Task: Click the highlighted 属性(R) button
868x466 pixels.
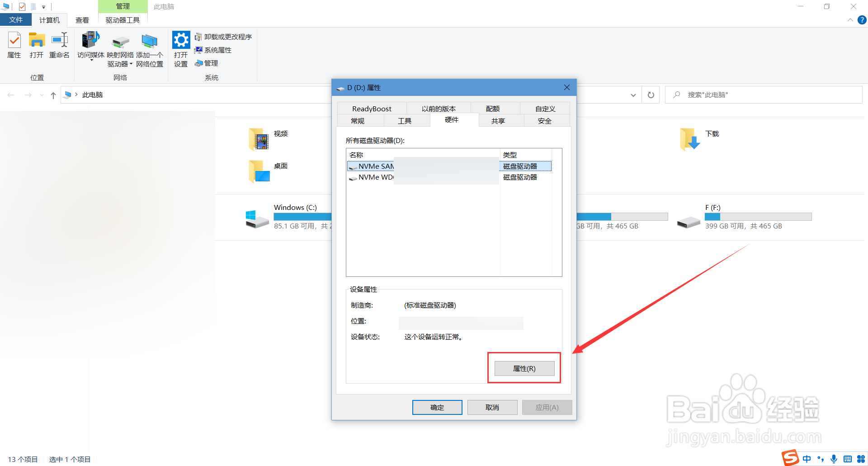Action: (524, 368)
